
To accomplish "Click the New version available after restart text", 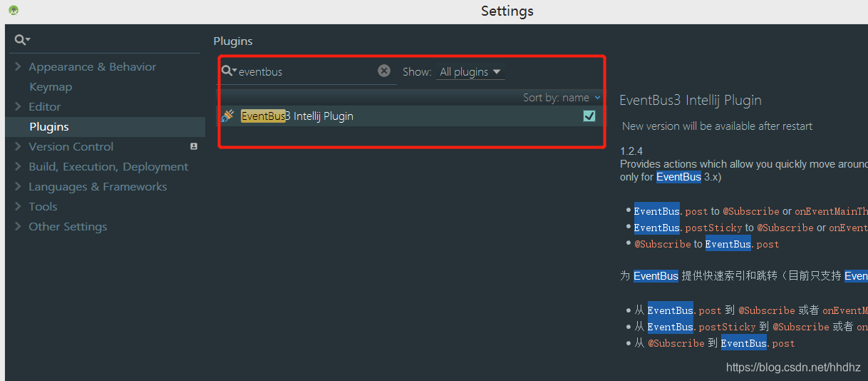I will [717, 126].
